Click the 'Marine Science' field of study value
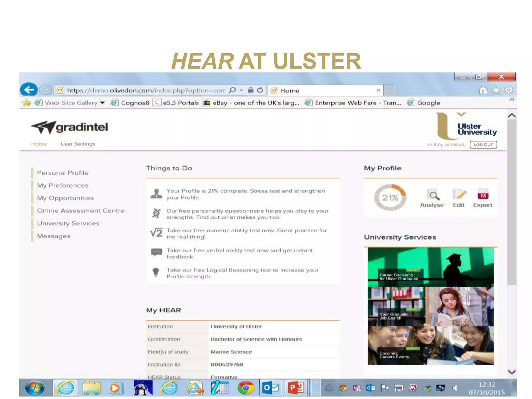Screen dimensions: 532x399 [231, 352]
